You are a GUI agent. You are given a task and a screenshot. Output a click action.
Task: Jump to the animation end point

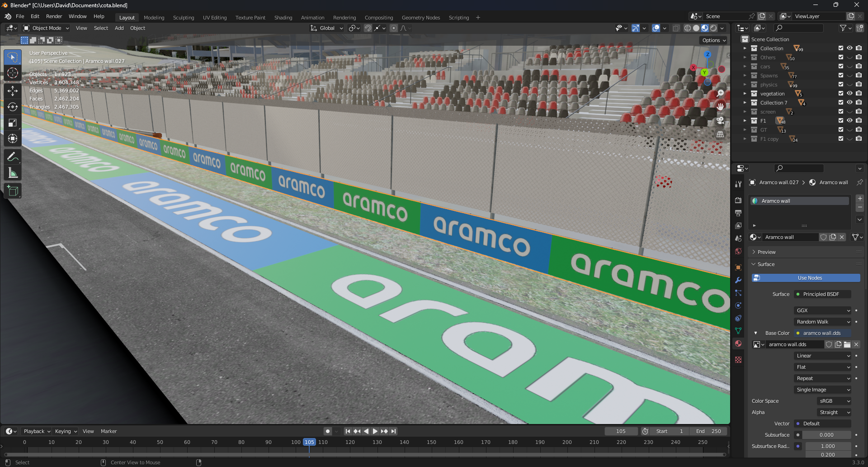394,431
